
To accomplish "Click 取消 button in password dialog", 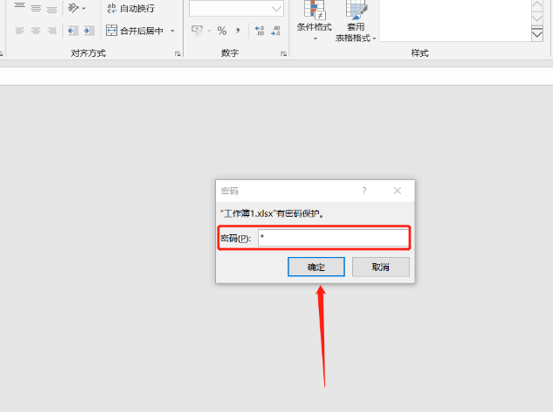I will point(381,267).
